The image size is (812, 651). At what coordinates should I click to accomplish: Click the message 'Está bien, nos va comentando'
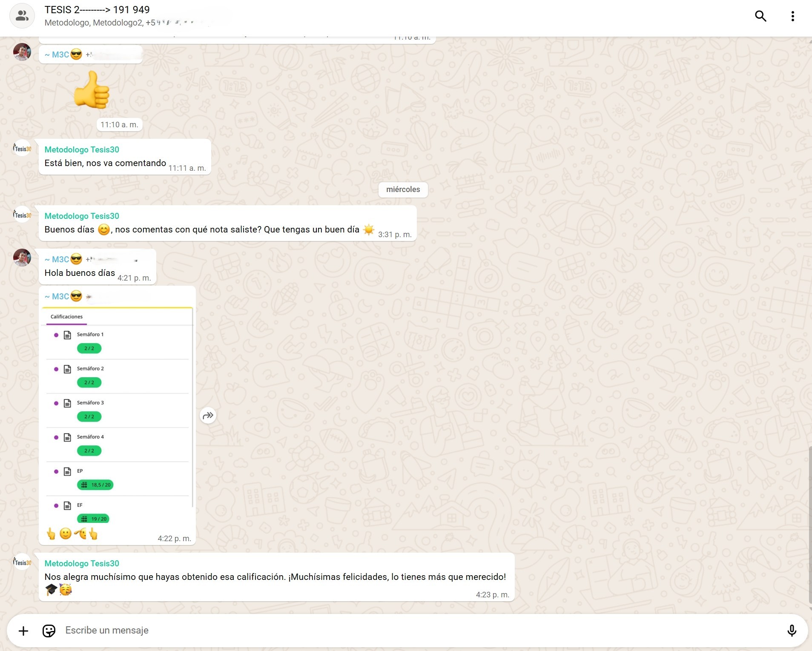pos(105,163)
